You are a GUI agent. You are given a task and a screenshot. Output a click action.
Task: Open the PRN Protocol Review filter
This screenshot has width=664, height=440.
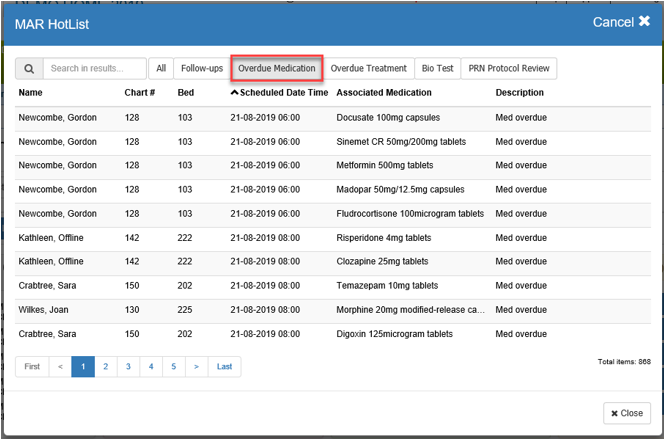pyautogui.click(x=509, y=69)
